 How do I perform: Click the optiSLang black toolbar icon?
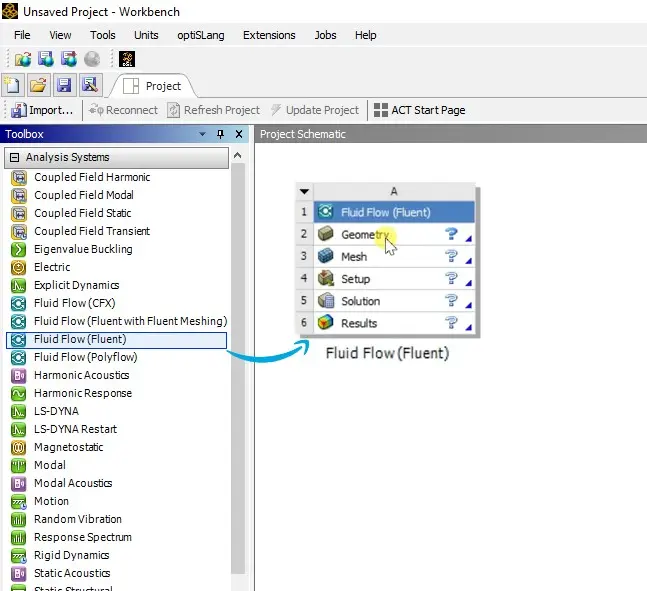(127, 59)
